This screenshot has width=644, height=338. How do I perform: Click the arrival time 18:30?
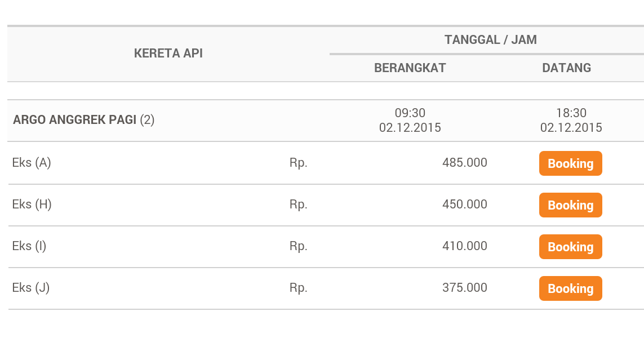572,113
